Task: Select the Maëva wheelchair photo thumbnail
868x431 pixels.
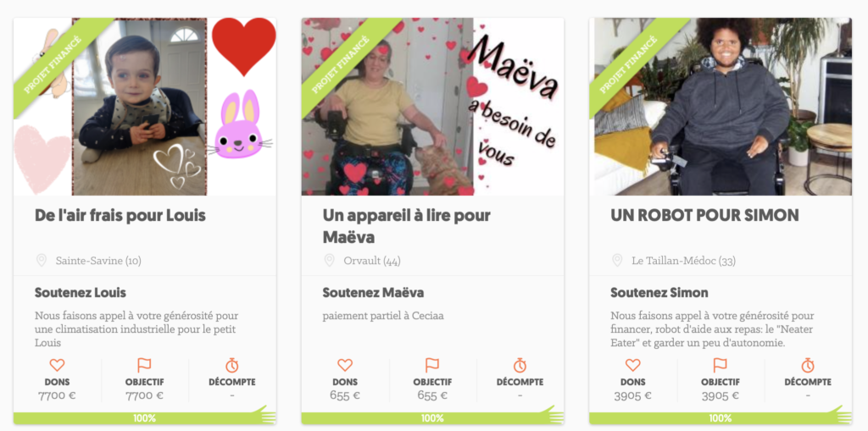Action: point(432,107)
